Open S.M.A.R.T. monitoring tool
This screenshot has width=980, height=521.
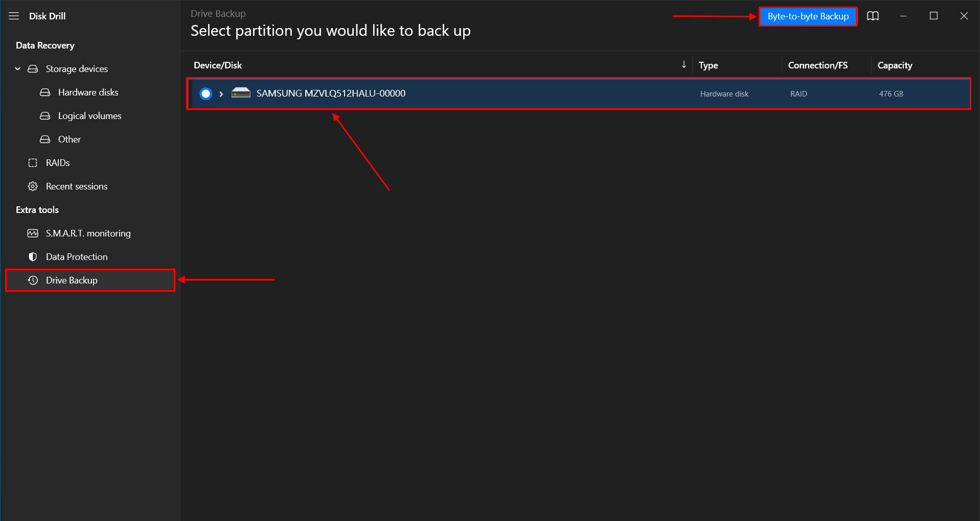point(88,233)
